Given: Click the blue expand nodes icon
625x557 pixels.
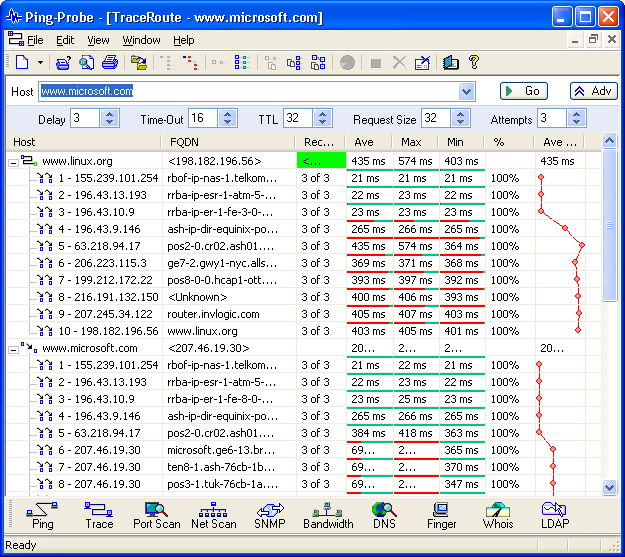Looking at the screenshot, I should click(318, 63).
